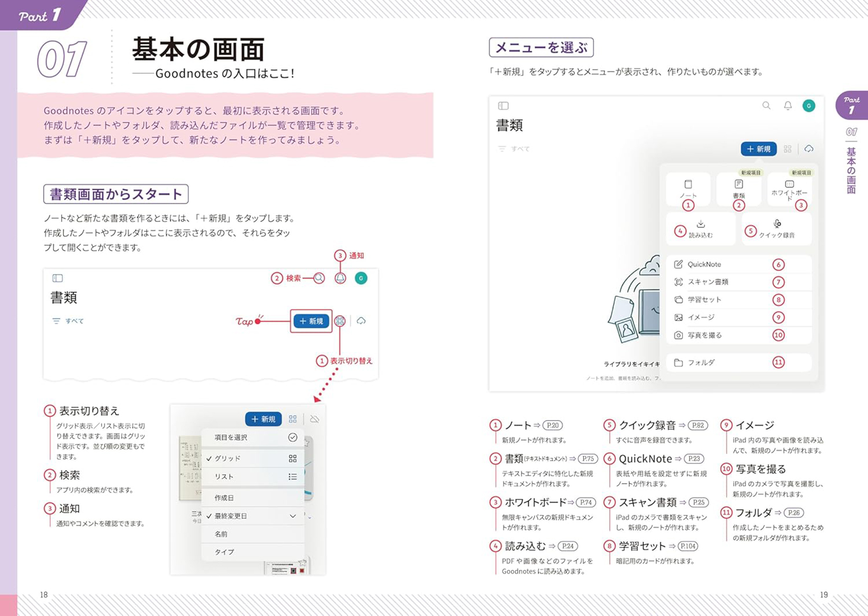Open the 写真を撮る camera icon
This screenshot has height=616, width=868.
click(679, 335)
